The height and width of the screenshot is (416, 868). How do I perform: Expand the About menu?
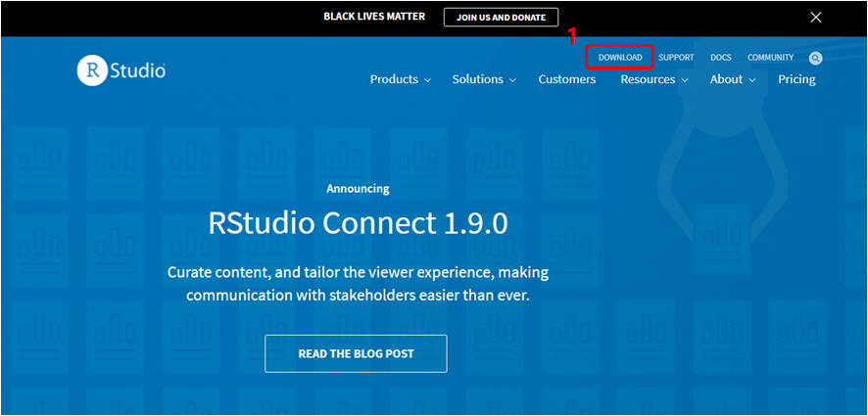[733, 79]
